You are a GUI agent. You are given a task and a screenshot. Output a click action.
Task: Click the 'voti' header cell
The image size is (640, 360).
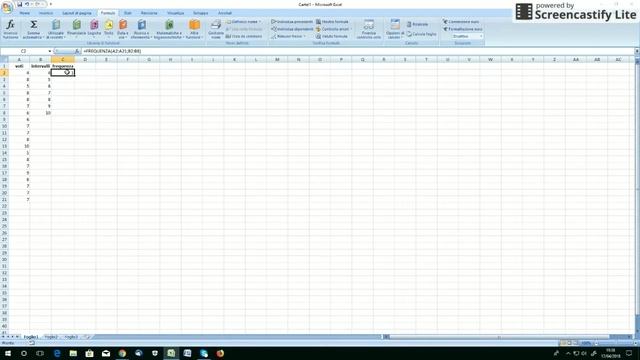coord(19,66)
